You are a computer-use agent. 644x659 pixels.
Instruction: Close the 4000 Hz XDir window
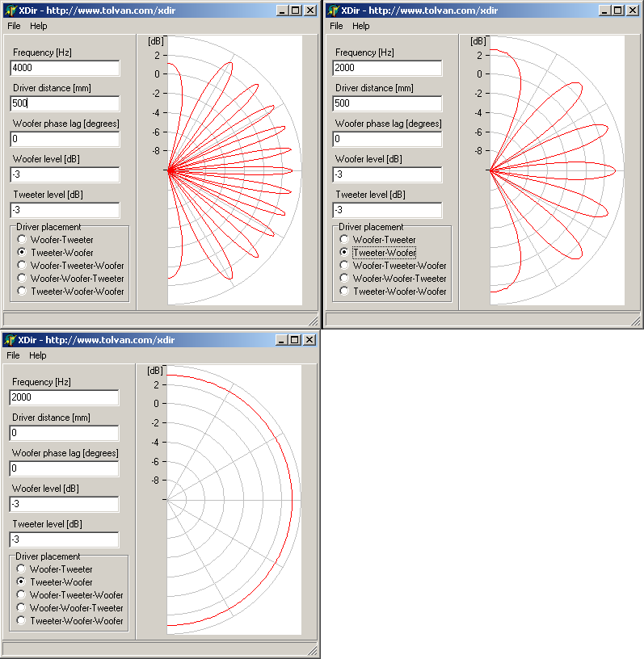click(310, 10)
